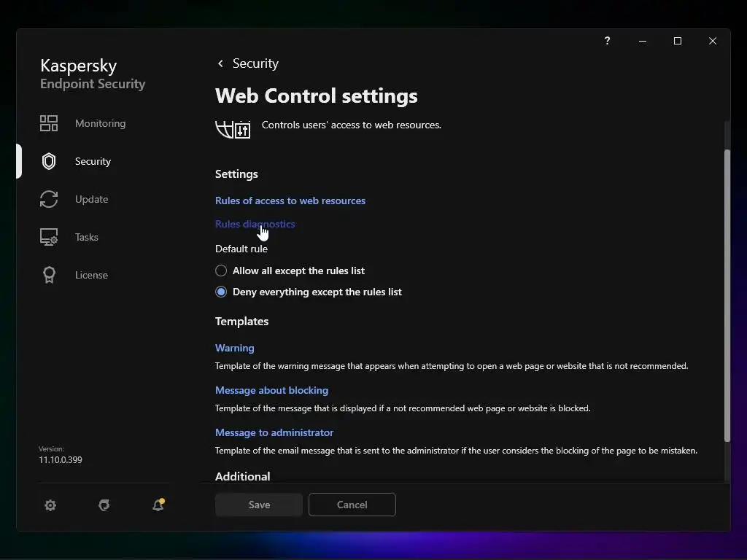Click the Web Control globe icon
The width and height of the screenshot is (747, 560).
coord(233,130)
